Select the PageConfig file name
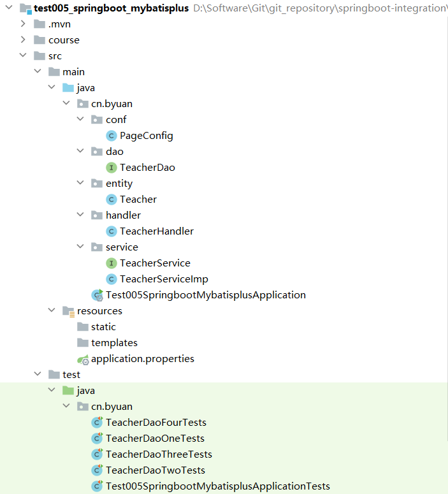 (147, 136)
